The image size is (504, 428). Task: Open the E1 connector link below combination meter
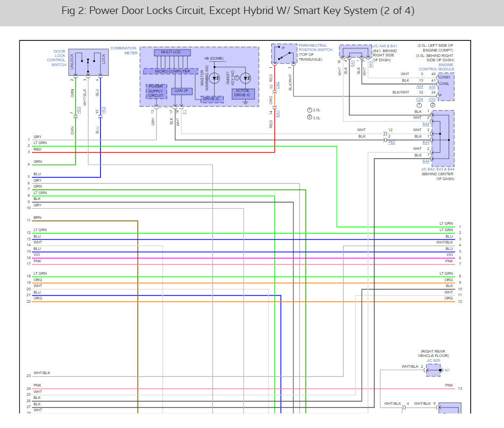(184, 112)
